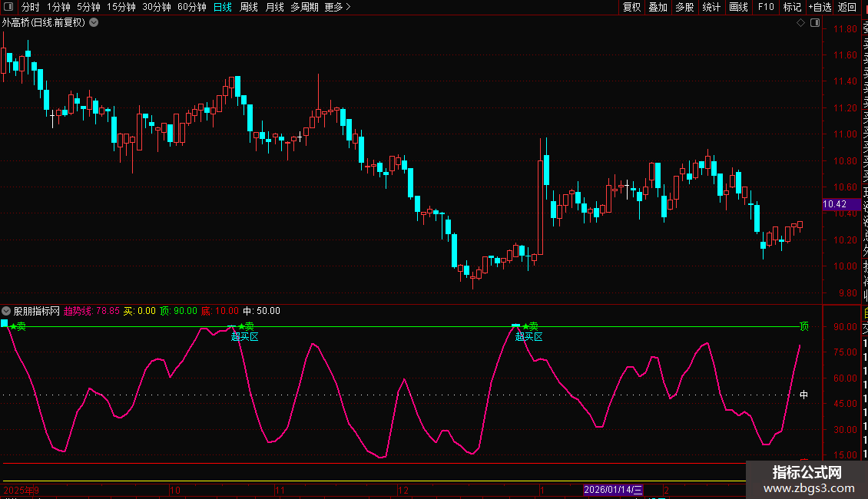Click the 顶: 90.00 indicator value
The width and height of the screenshot is (868, 499).
178,311
